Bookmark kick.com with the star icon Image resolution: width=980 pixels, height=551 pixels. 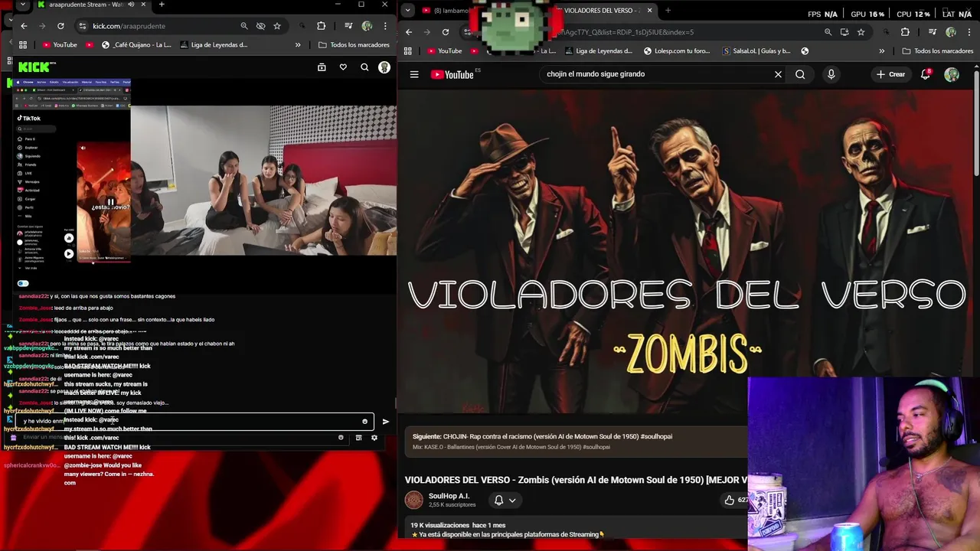(x=277, y=26)
